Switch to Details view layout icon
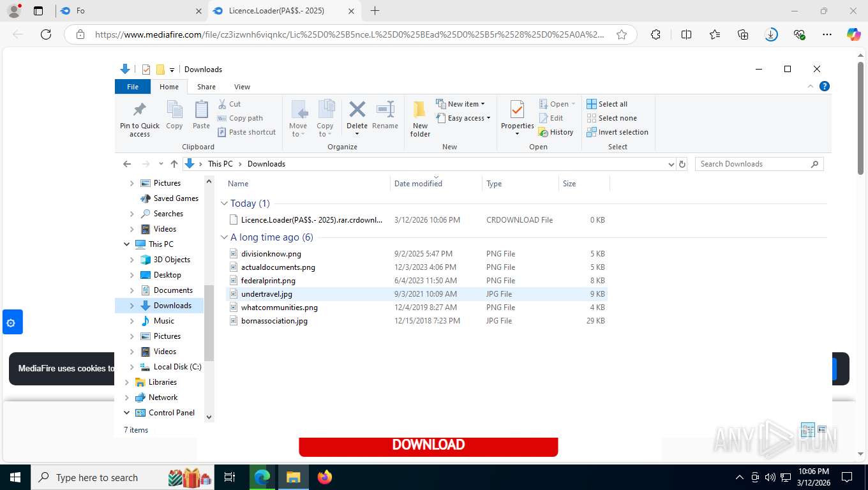 [x=807, y=429]
